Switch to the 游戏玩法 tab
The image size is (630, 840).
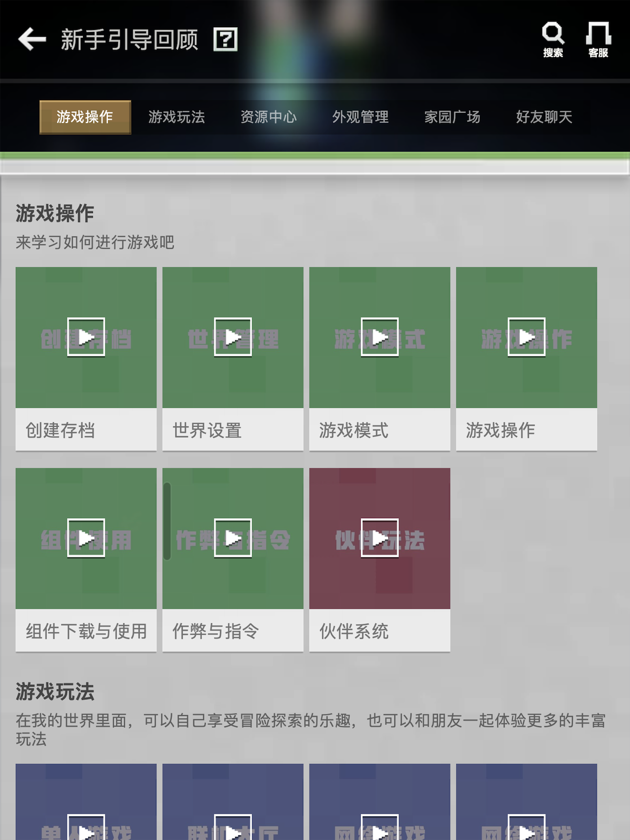pos(177,117)
